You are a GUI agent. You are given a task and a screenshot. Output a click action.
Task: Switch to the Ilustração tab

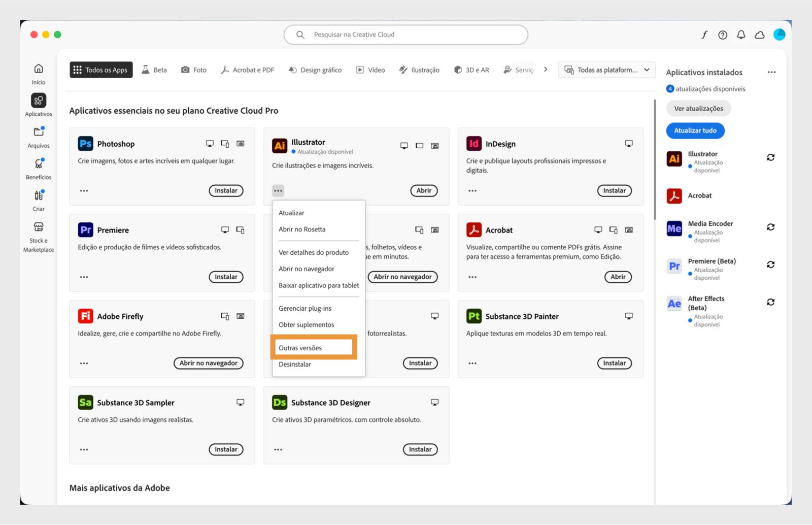pos(419,70)
